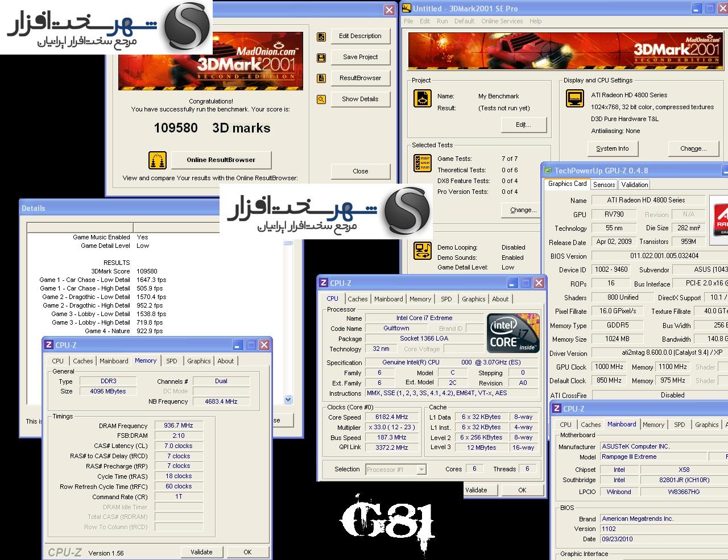Click the GPU-Z title bar icon
Image resolution: width=728 pixels, height=560 pixels.
[548, 170]
